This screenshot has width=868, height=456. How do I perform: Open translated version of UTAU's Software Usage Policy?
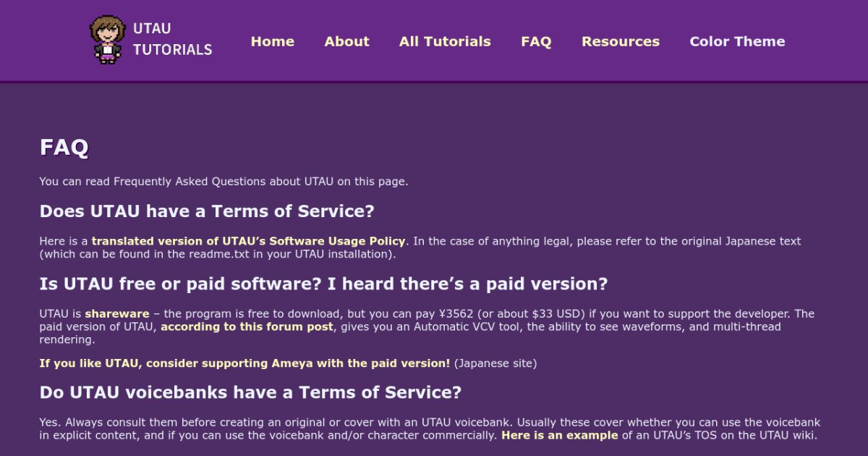[249, 241]
